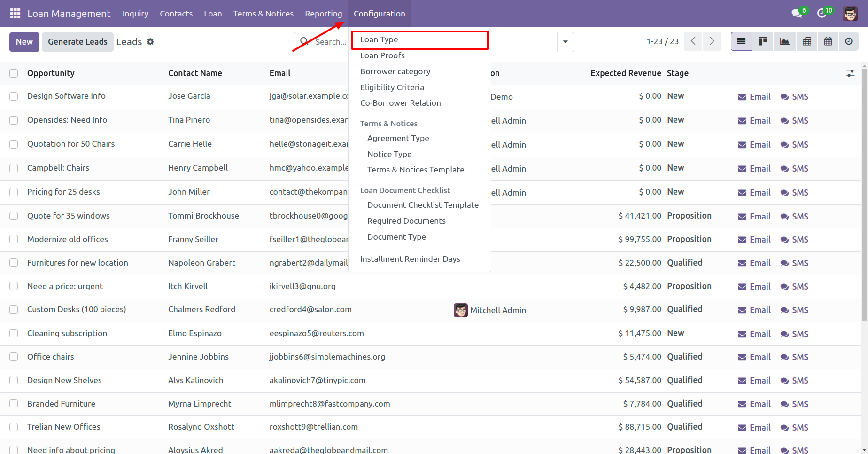Toggle the search options dropdown arrow
The image size is (868, 454).
[565, 42]
